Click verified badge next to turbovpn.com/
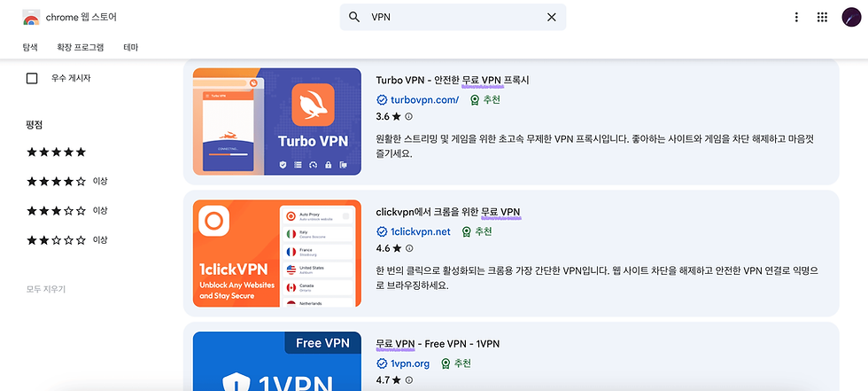 tap(382, 100)
